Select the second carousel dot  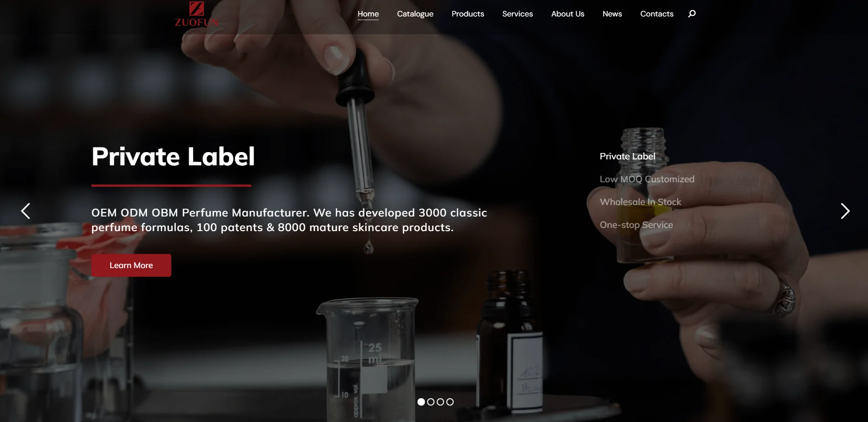point(431,402)
